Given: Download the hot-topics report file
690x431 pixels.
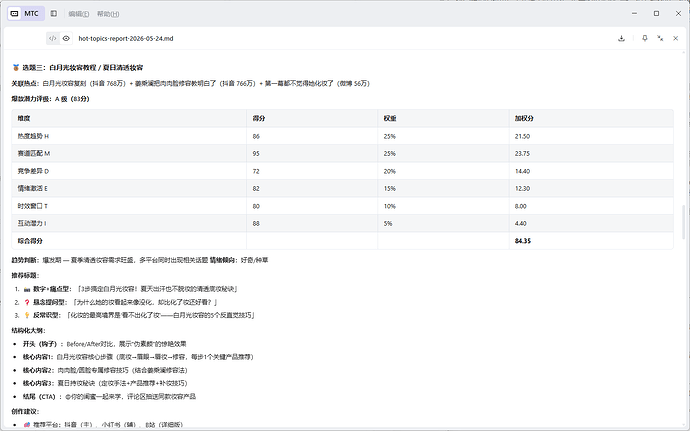Looking at the screenshot, I should point(621,38).
